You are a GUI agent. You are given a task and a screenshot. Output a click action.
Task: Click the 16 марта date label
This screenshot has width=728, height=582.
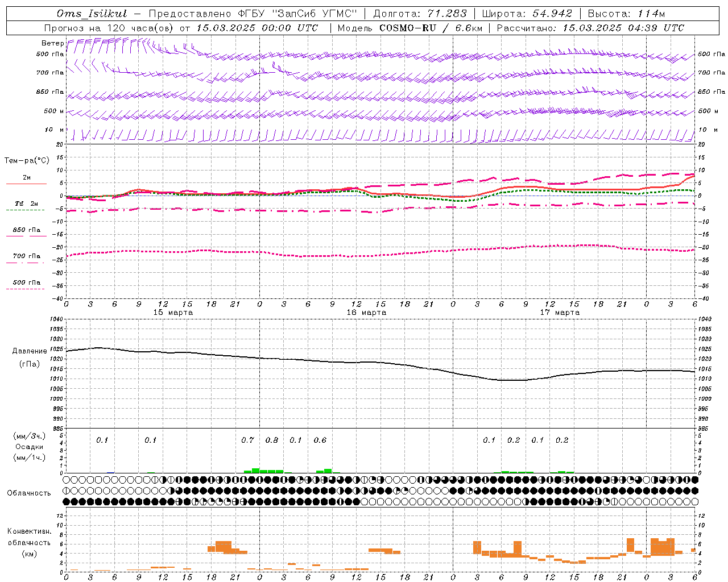pos(366,313)
